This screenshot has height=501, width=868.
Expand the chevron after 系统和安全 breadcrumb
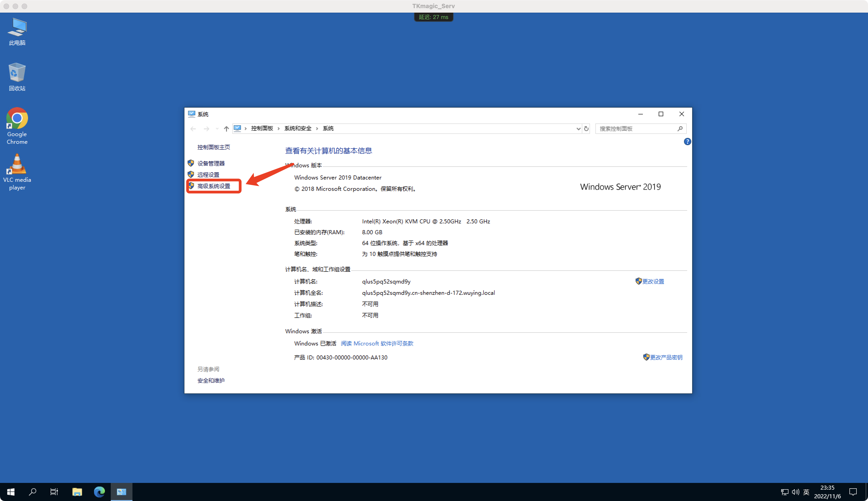tap(317, 128)
